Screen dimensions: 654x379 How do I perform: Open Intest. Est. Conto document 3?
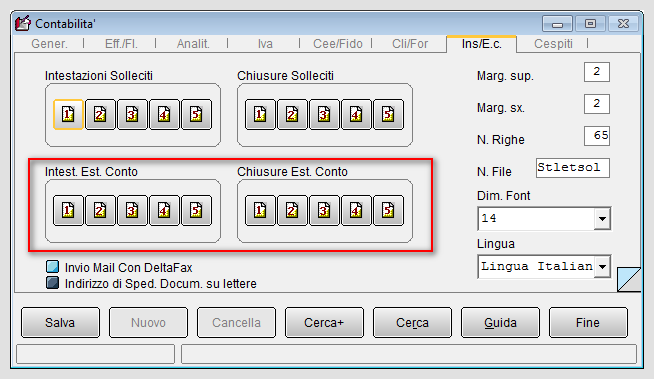pos(132,211)
